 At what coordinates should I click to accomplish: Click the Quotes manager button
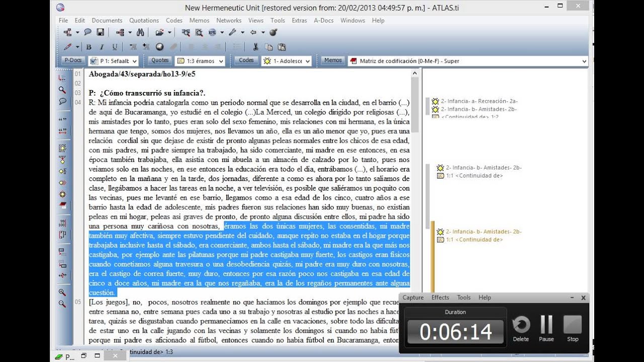coord(160,60)
